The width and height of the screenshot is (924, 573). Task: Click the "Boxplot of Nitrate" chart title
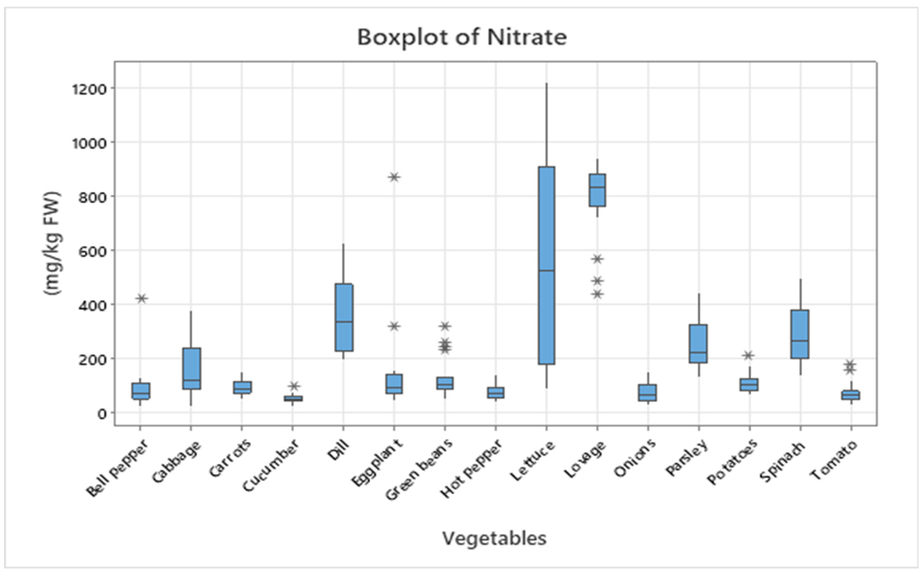tap(462, 37)
